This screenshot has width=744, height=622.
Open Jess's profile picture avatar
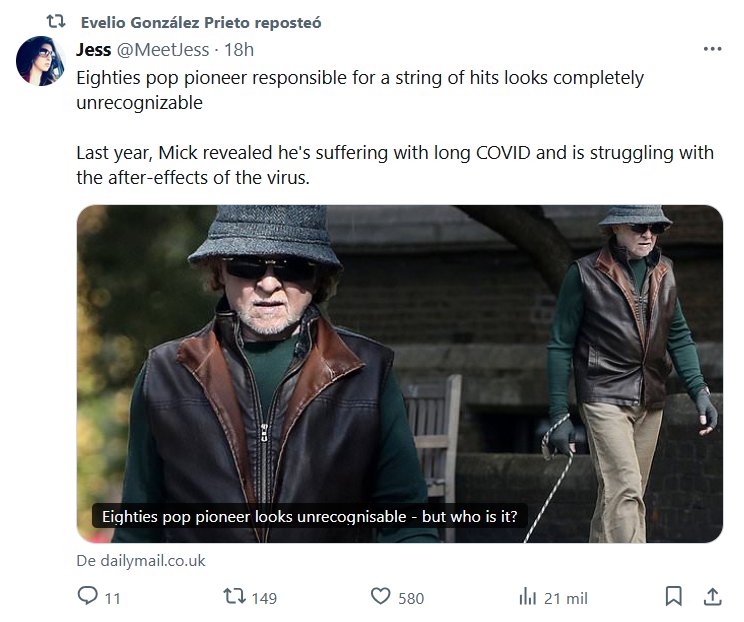tap(41, 61)
